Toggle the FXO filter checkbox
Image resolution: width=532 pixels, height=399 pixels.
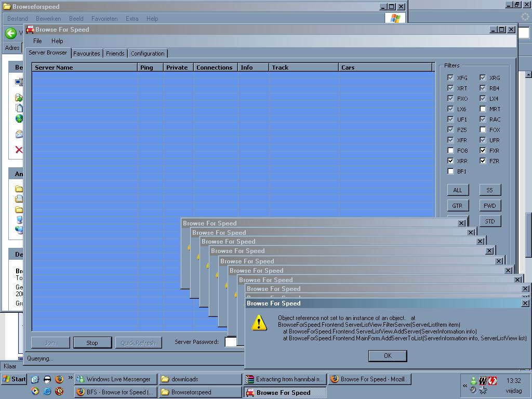tap(450, 98)
